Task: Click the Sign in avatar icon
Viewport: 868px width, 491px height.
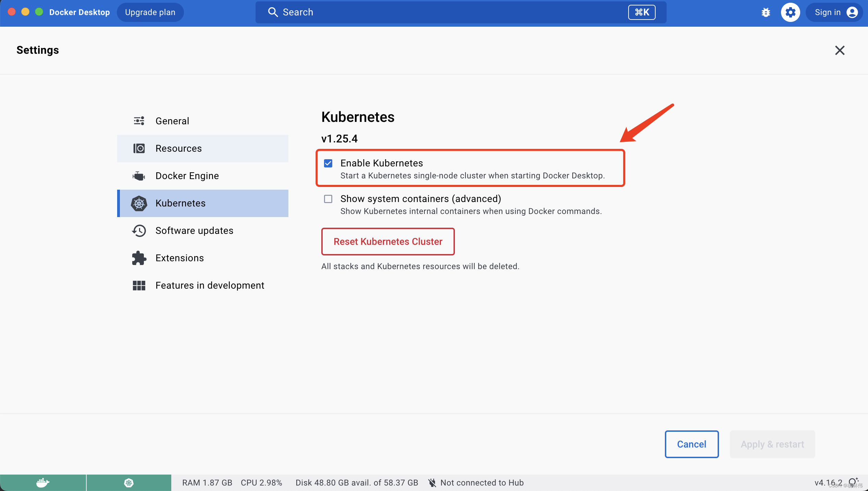Action: 852,12
